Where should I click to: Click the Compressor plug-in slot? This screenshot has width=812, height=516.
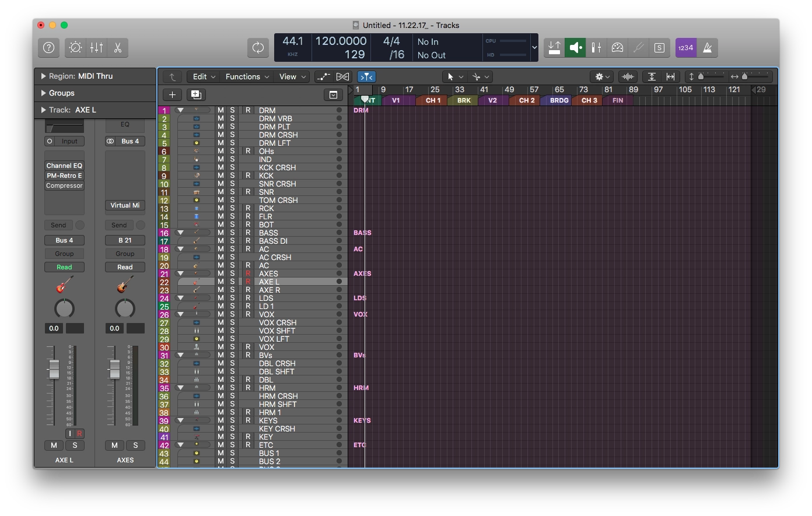click(x=64, y=185)
